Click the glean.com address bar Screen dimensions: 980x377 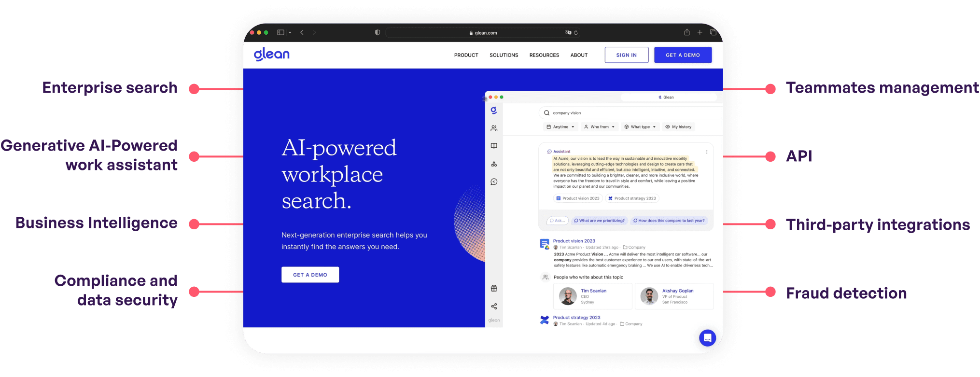tap(483, 33)
